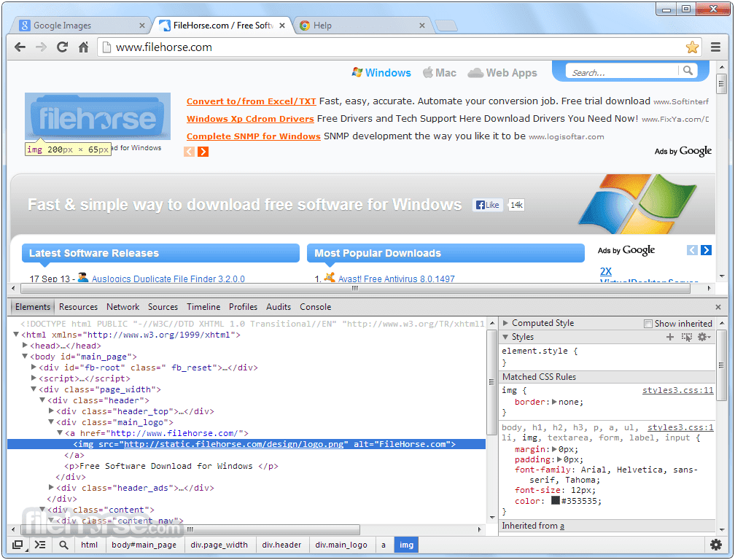Enable the Show inherited checkbox
The image size is (735, 560).
[x=647, y=323]
